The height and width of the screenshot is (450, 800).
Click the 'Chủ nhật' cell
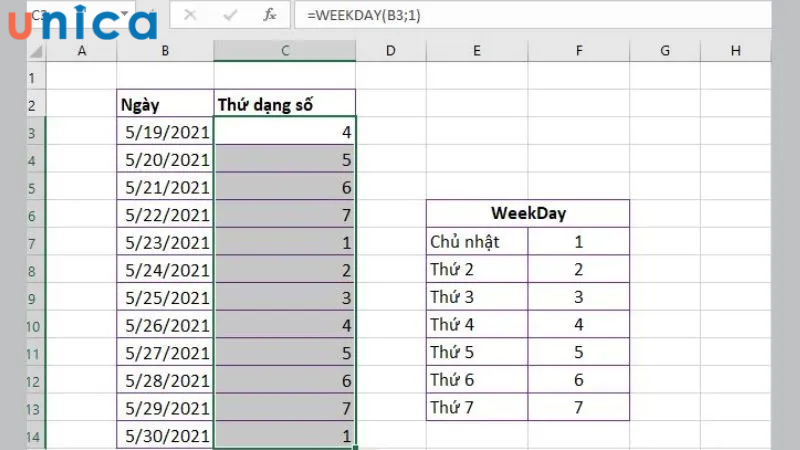(x=477, y=241)
